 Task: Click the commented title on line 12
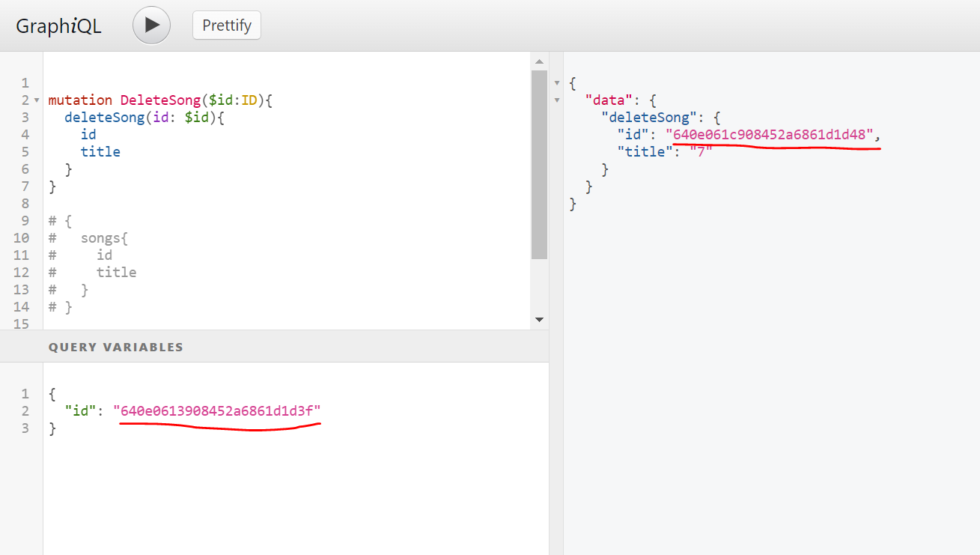tap(116, 272)
